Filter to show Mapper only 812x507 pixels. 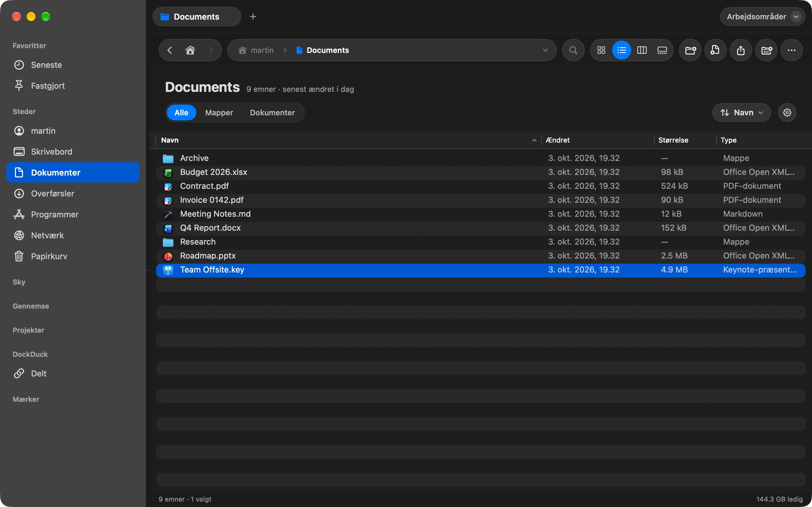[x=219, y=113]
